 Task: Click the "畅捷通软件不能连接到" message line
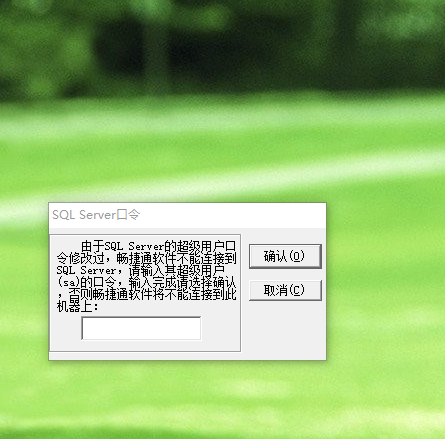click(176, 258)
